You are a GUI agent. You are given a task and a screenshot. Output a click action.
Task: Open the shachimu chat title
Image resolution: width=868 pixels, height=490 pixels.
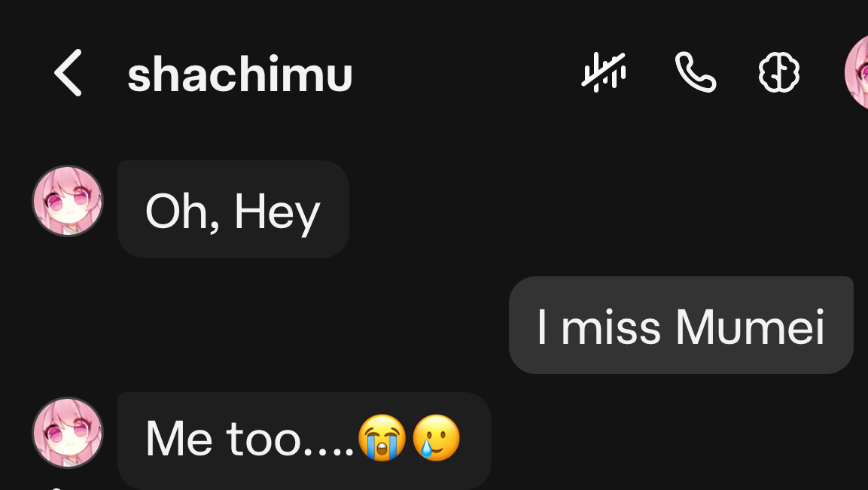(239, 75)
